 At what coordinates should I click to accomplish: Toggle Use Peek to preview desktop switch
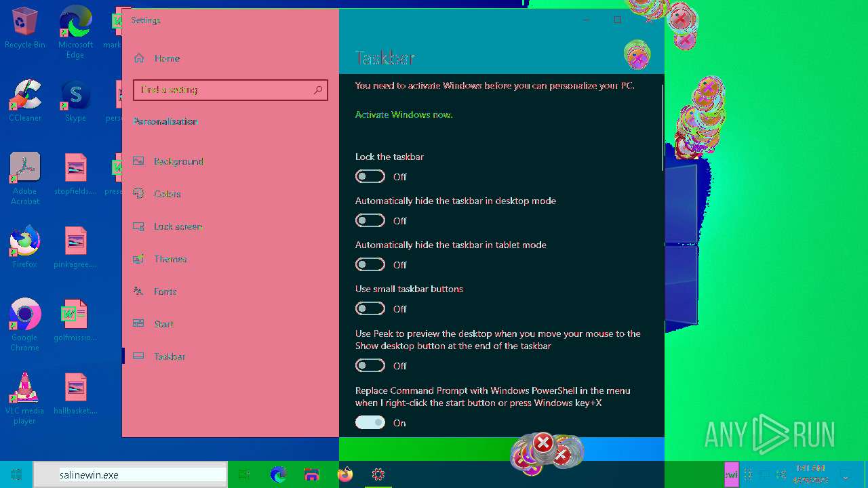point(370,365)
